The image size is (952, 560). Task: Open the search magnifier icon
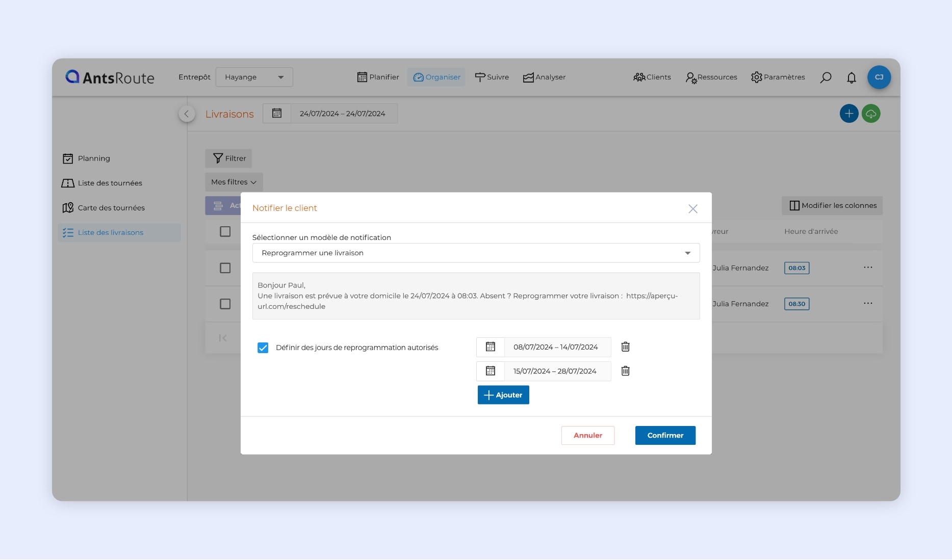pyautogui.click(x=826, y=77)
